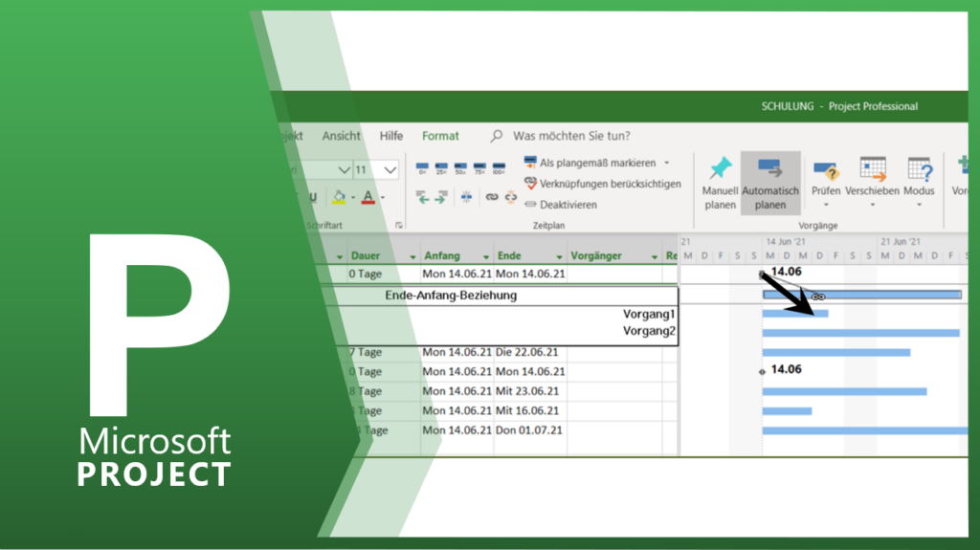The height and width of the screenshot is (550, 980).
Task: Apply red font color
Action: click(368, 197)
